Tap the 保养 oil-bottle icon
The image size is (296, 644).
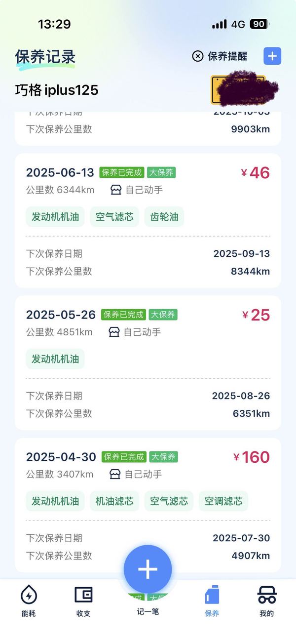click(x=212, y=597)
